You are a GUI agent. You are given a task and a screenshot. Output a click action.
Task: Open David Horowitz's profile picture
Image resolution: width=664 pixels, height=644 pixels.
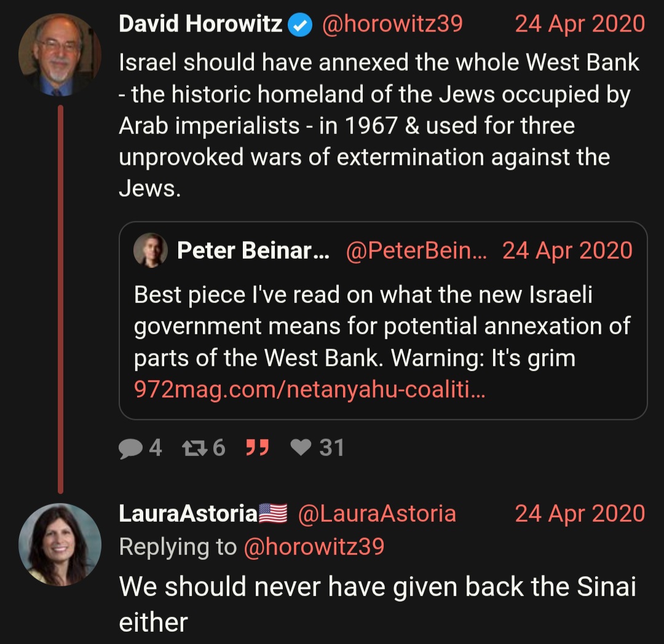60,55
